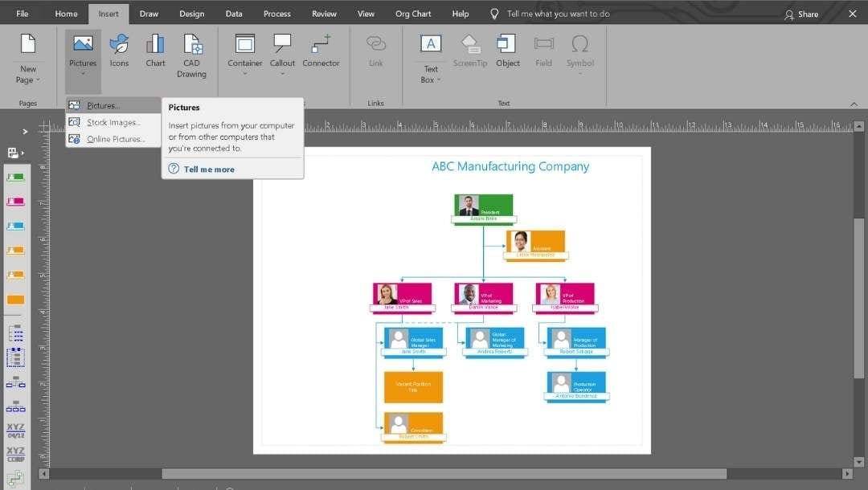The height and width of the screenshot is (490, 868).
Task: Choose Stock Images... from the menu
Action: 113,122
